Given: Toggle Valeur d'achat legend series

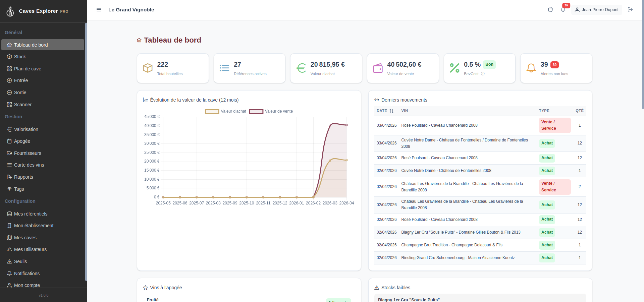Looking at the screenshot, I should [226, 111].
